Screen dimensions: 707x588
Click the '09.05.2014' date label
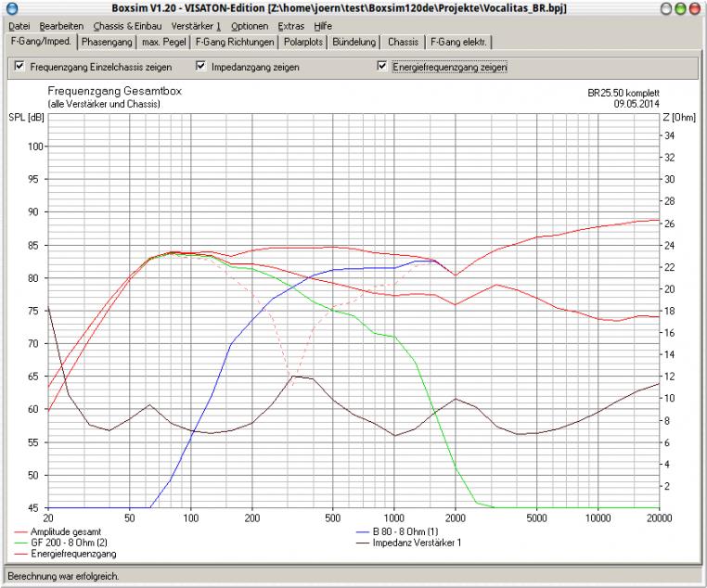636,104
